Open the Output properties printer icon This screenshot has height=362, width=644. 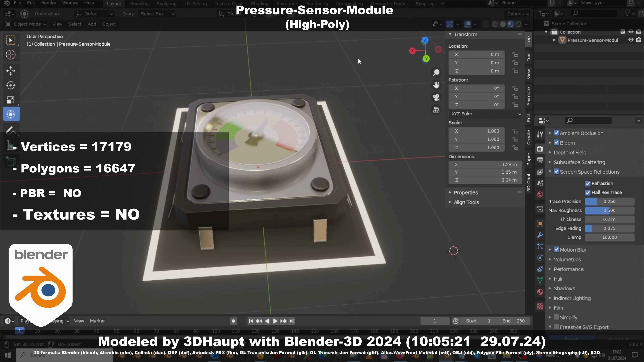pos(540,160)
